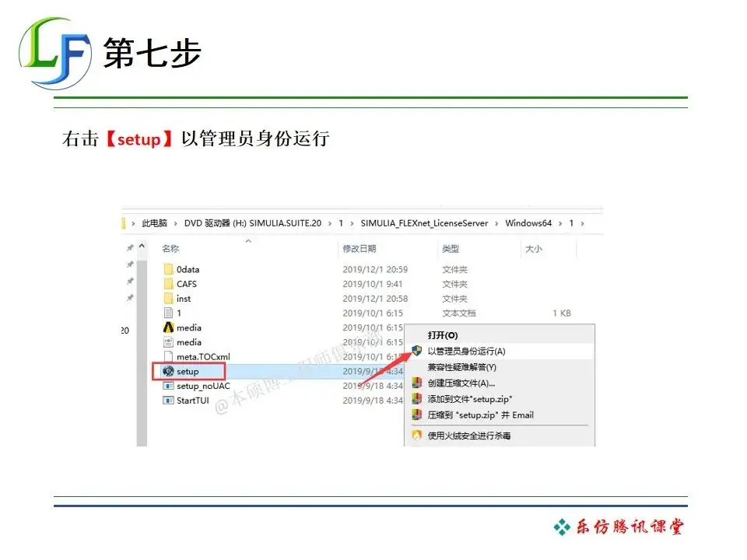Go to 此电脑 in the address bar

[x=154, y=223]
